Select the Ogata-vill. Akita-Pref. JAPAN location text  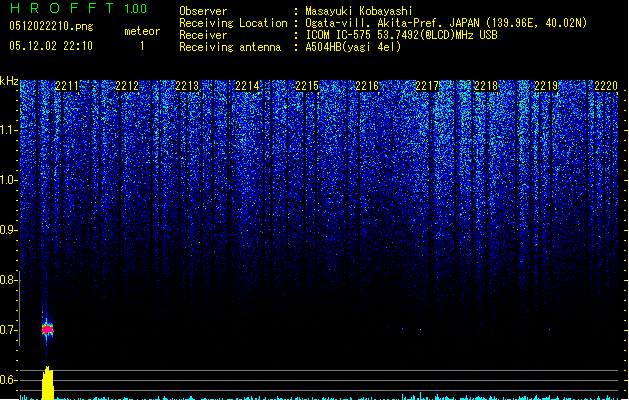[x=446, y=23]
